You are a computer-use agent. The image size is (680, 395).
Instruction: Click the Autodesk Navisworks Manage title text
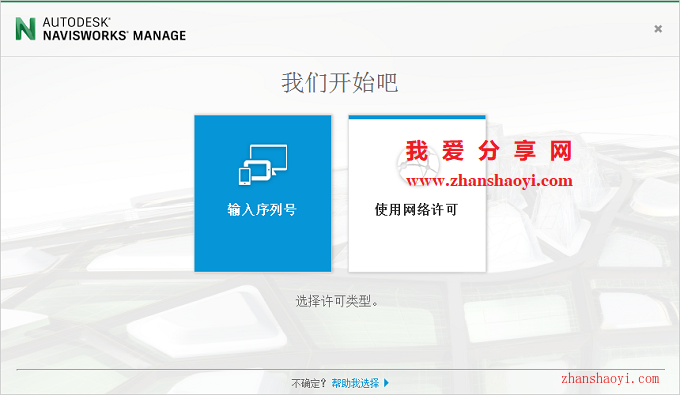pos(114,29)
